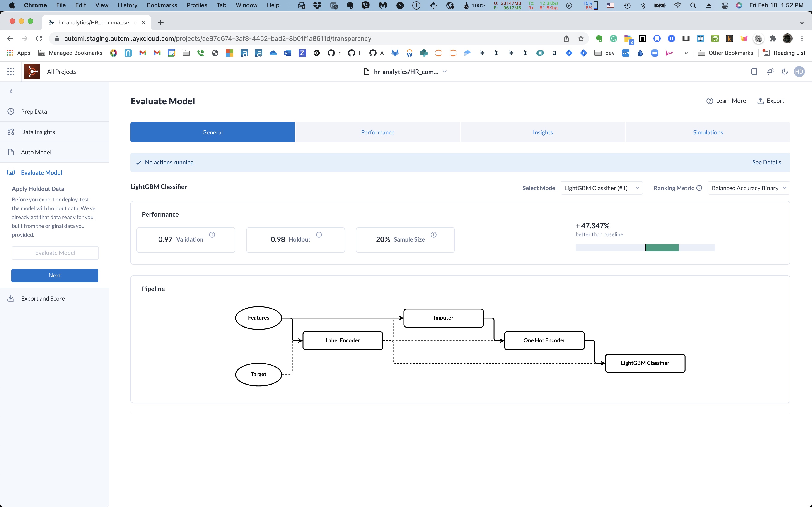View info tooltip for Sample Size
The width and height of the screenshot is (812, 507).
point(433,235)
